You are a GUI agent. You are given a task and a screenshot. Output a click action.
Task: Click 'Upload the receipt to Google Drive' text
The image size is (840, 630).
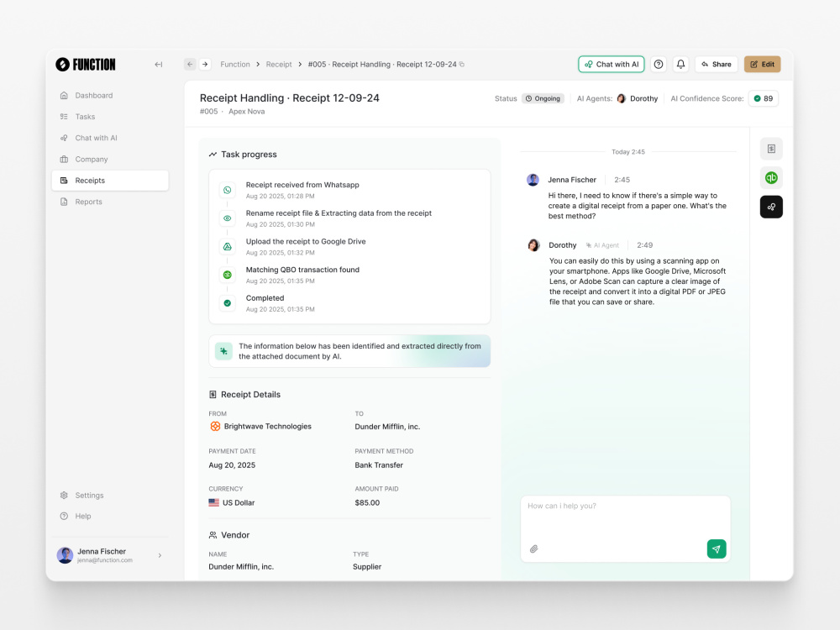[x=306, y=242]
